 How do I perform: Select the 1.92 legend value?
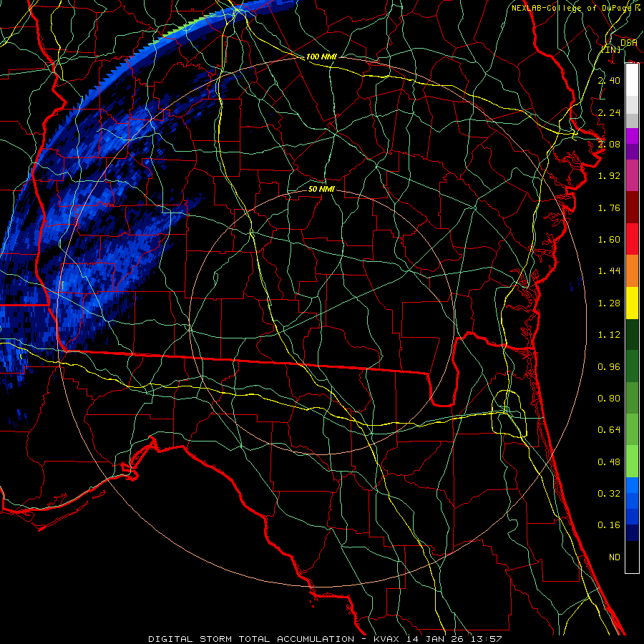[x=609, y=176]
